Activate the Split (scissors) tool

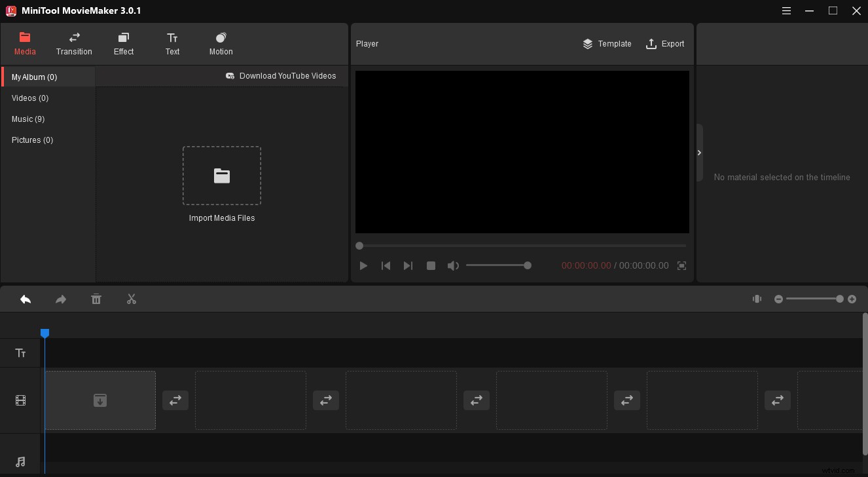click(x=131, y=299)
